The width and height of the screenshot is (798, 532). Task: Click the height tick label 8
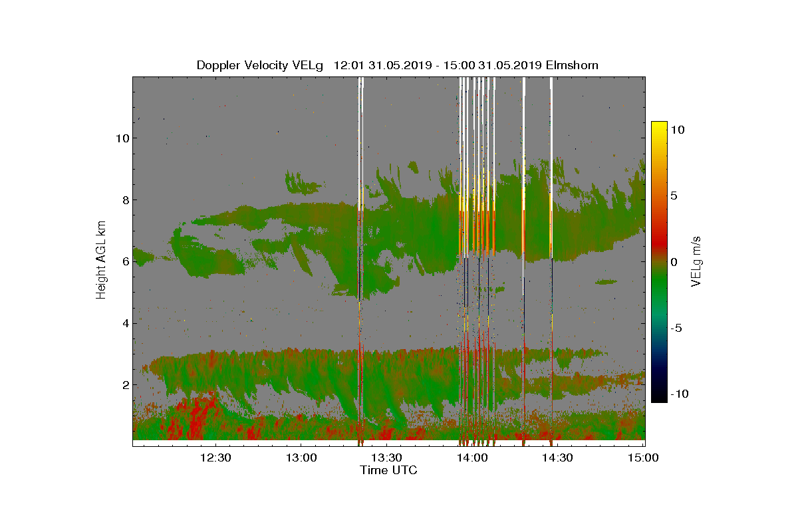point(125,199)
